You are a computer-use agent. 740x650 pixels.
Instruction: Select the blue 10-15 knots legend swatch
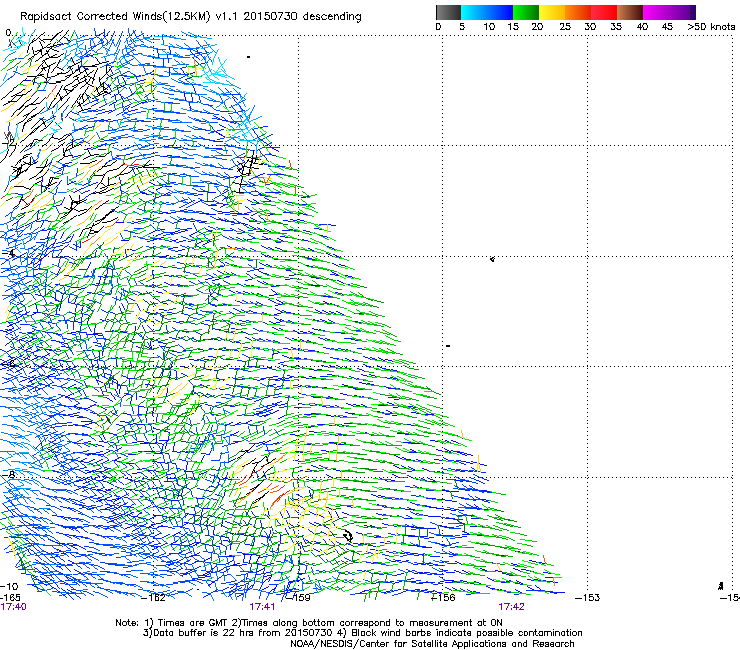[500, 12]
